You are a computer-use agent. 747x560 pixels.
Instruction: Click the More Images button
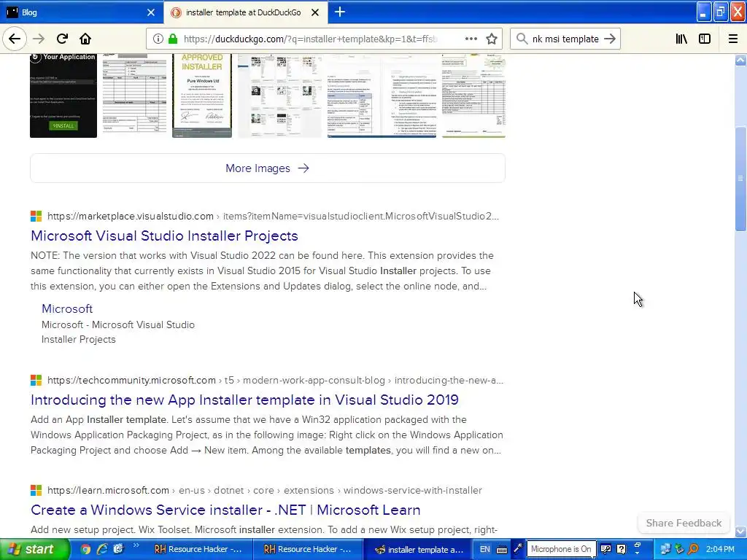click(267, 168)
